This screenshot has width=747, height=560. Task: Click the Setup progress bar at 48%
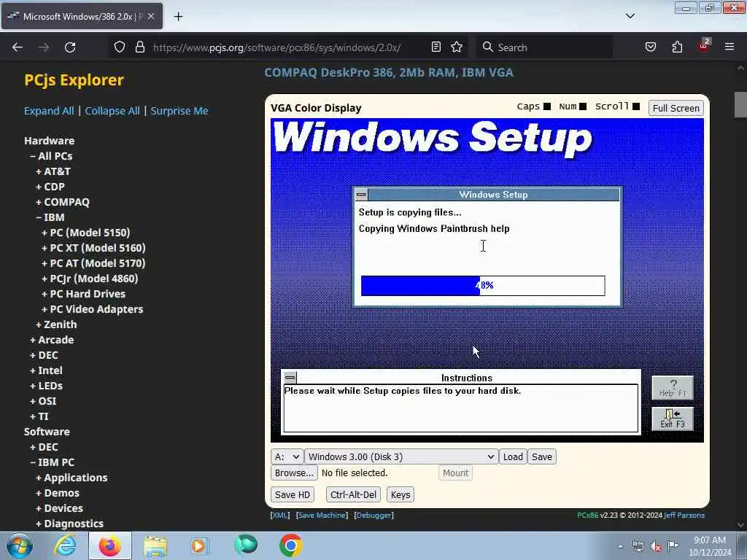coord(483,286)
